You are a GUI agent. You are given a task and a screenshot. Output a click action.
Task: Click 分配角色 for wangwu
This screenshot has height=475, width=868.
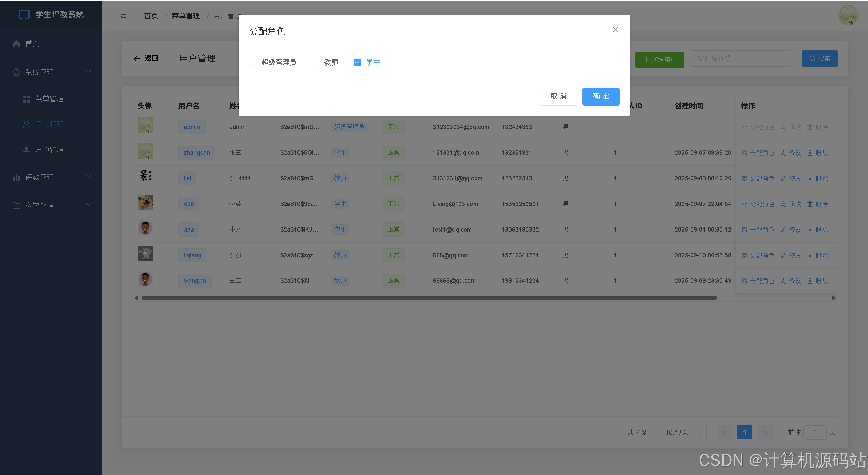coord(758,281)
